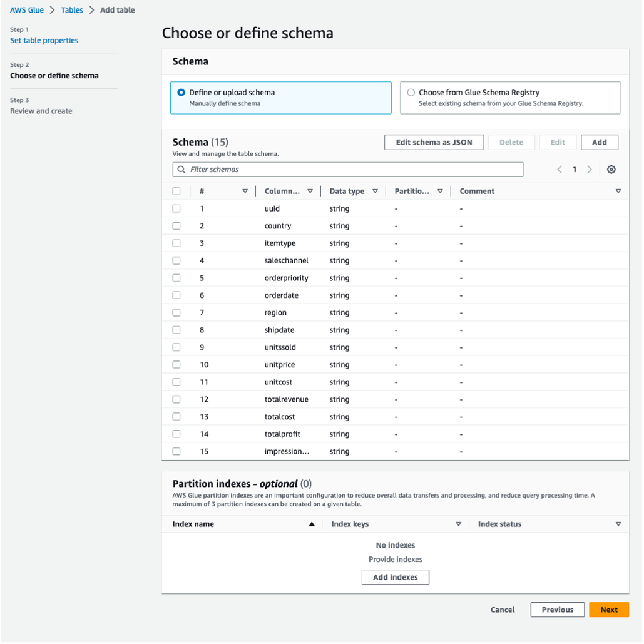The width and height of the screenshot is (644, 644).
Task: Go to the previous schema page arrow
Action: click(560, 170)
